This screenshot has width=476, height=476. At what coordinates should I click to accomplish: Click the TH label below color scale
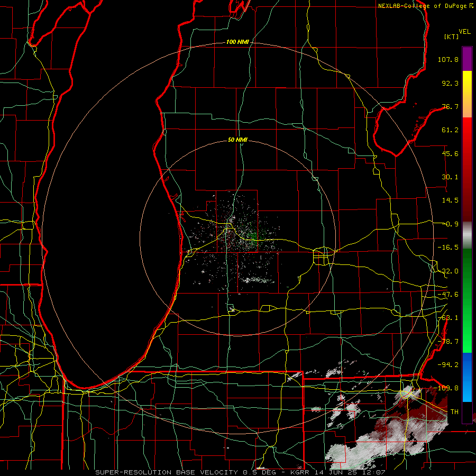point(454,411)
